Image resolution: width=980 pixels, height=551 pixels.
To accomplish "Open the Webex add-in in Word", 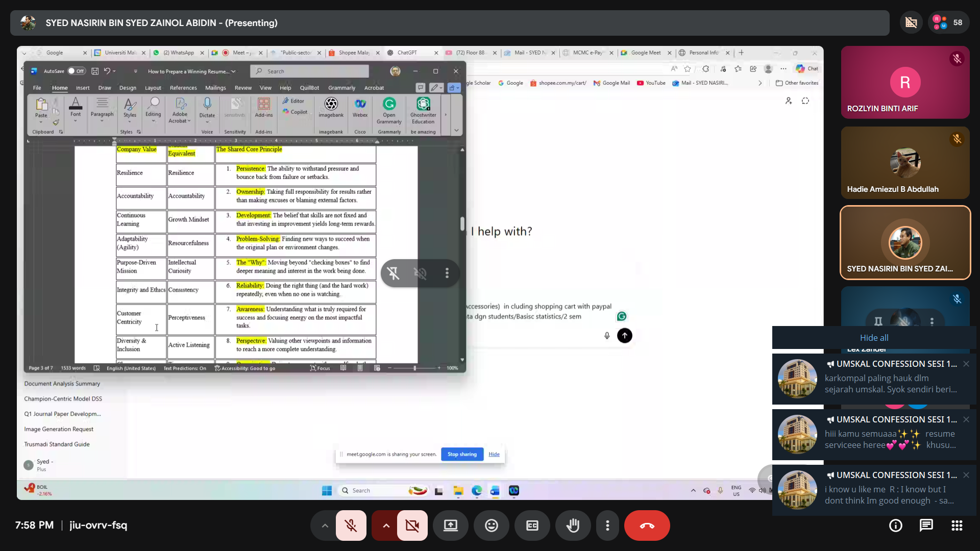I will [x=360, y=108].
